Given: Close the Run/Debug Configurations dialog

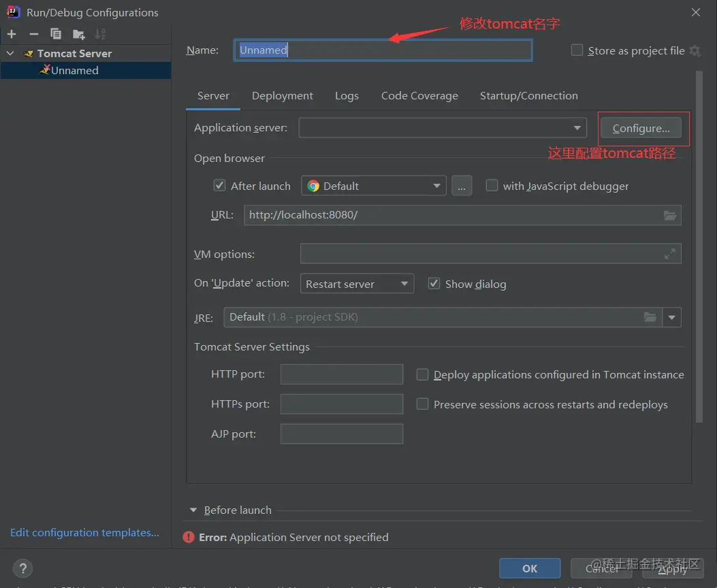Looking at the screenshot, I should click(x=696, y=12).
